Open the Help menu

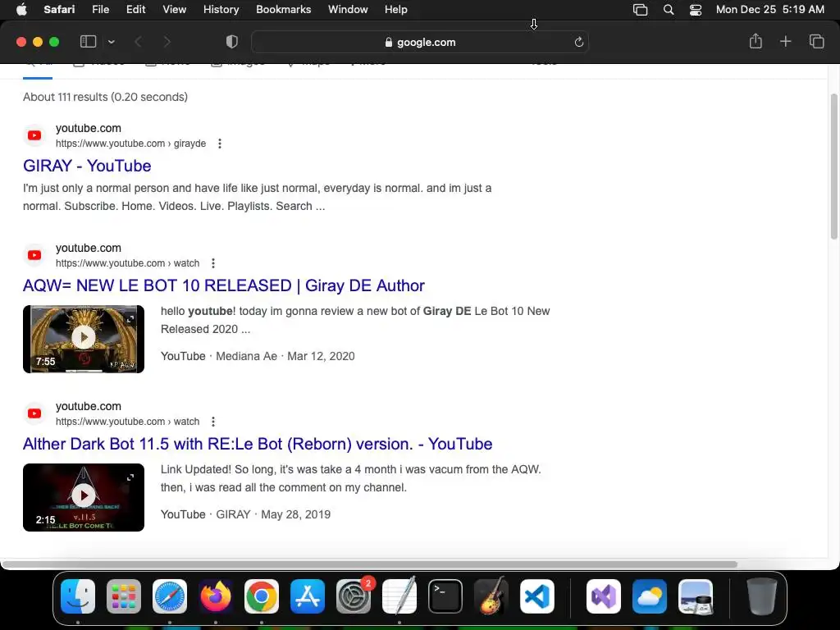click(396, 10)
